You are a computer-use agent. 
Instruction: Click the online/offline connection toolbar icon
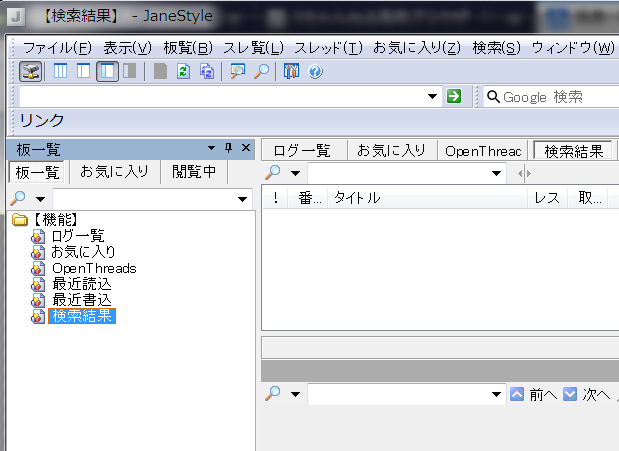(31, 71)
